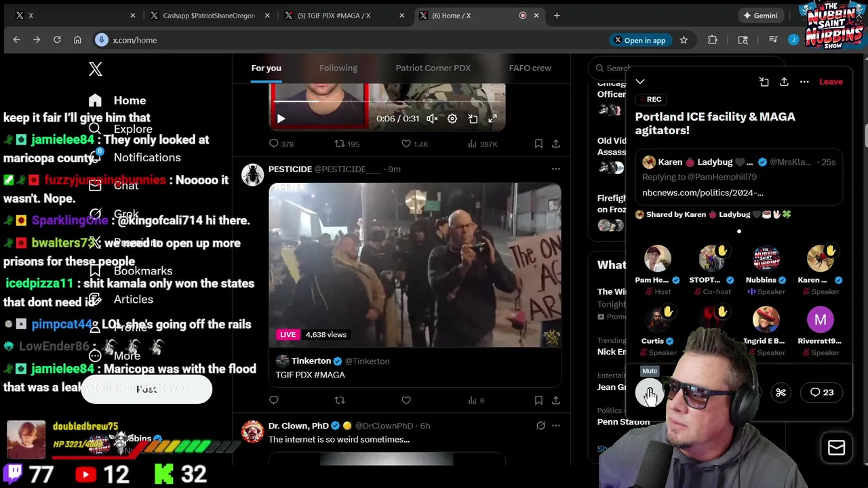Reload the page in the browser

[57, 40]
